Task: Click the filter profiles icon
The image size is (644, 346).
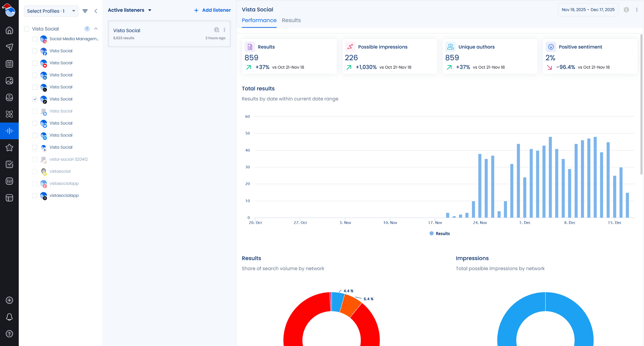Action: 85,11
